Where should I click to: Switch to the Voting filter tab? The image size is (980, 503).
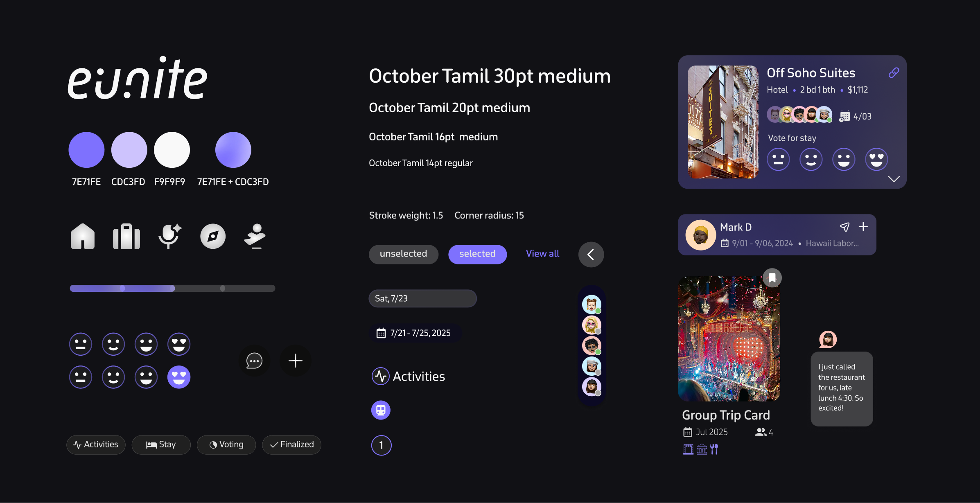226,445
